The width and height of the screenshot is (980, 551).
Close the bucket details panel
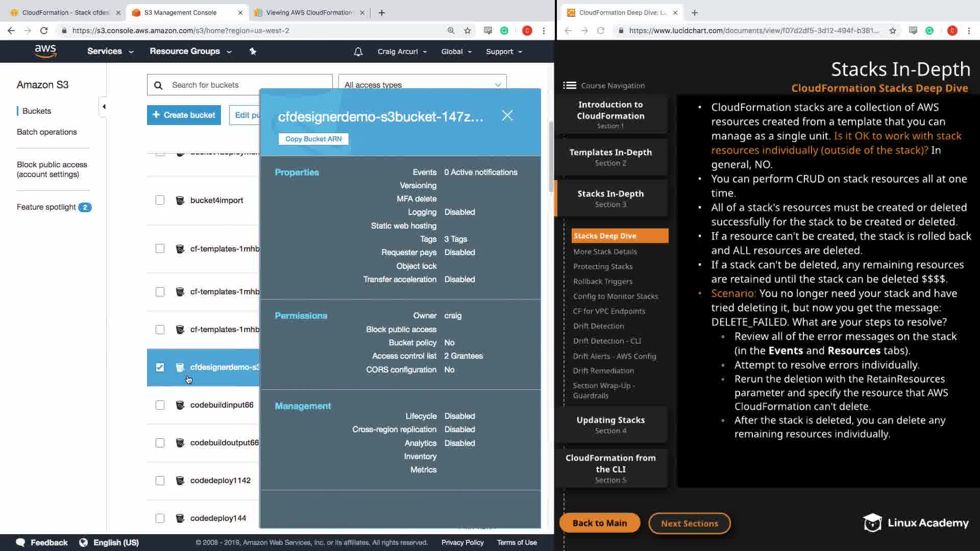507,115
